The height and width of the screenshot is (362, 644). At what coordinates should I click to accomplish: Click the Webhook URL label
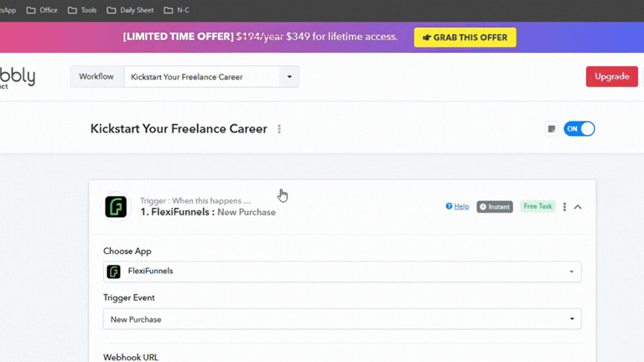click(131, 357)
